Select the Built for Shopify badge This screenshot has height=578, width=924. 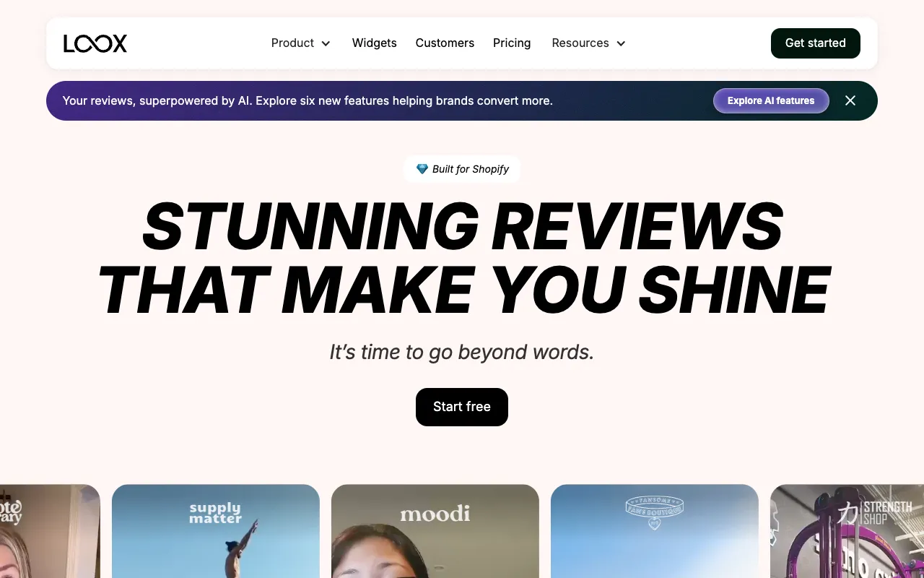click(x=462, y=168)
